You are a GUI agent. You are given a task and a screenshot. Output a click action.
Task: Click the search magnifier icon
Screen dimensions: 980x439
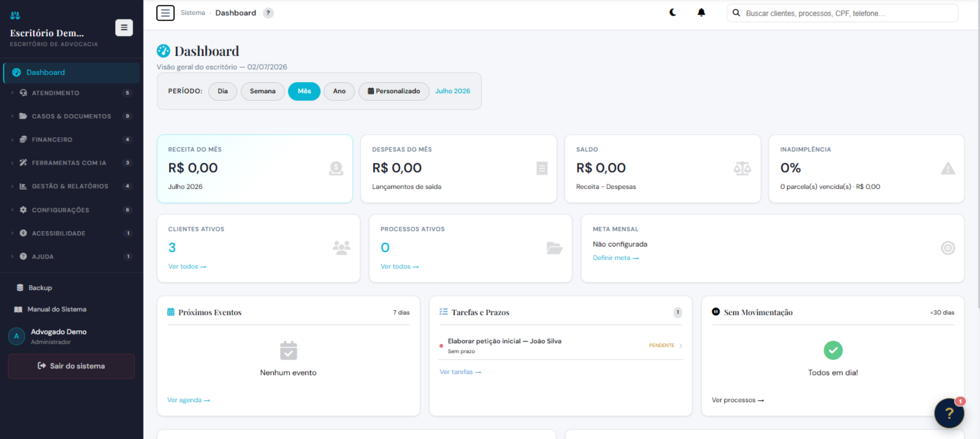(736, 13)
